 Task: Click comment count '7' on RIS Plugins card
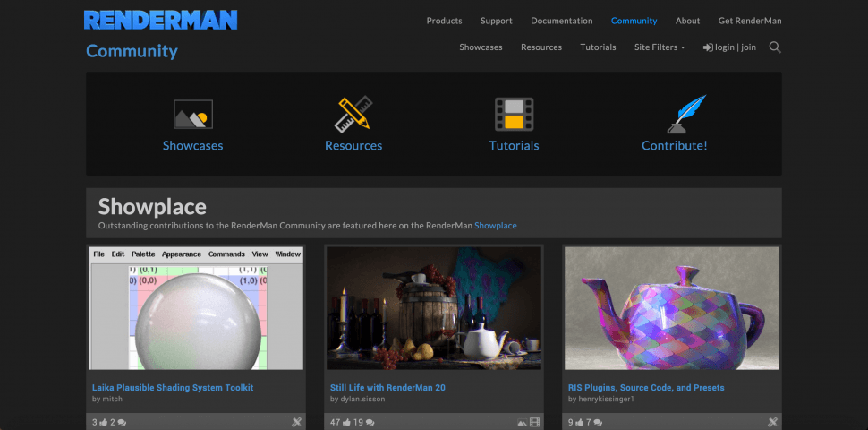pos(589,422)
